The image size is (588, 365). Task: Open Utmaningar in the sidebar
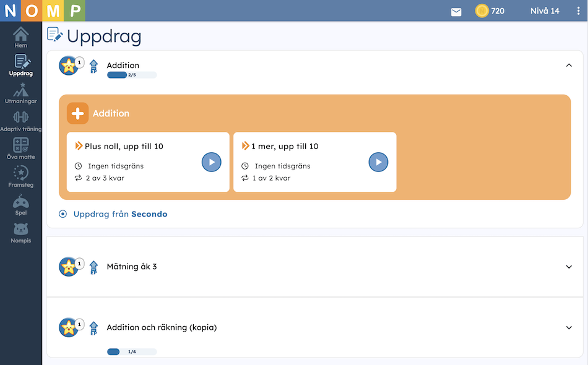20,93
